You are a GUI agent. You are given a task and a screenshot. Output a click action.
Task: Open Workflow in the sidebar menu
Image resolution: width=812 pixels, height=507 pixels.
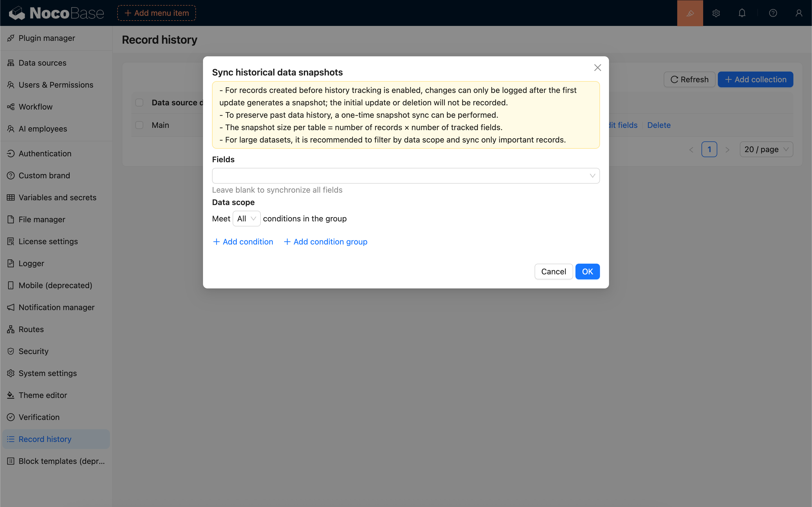[x=36, y=107]
